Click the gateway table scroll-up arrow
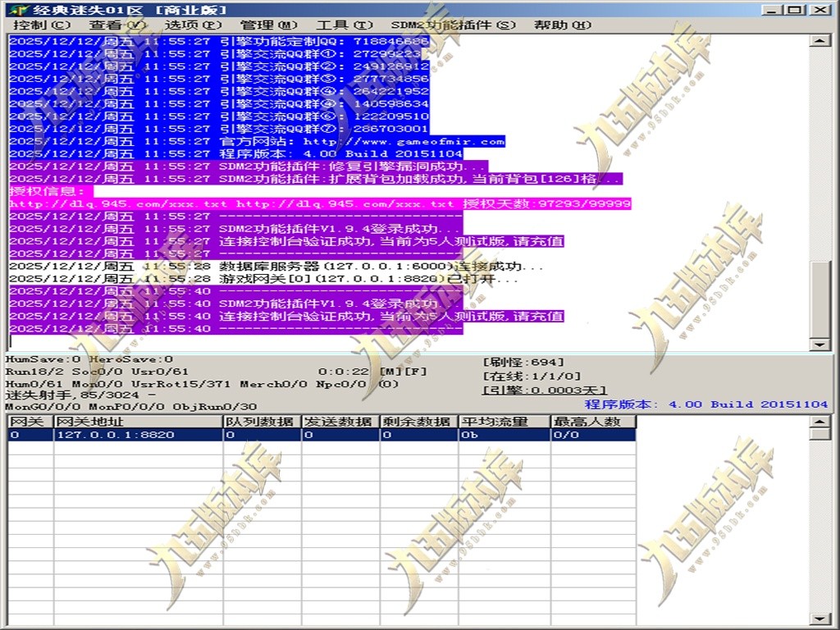Screen dimensions: 840x630 [819, 422]
